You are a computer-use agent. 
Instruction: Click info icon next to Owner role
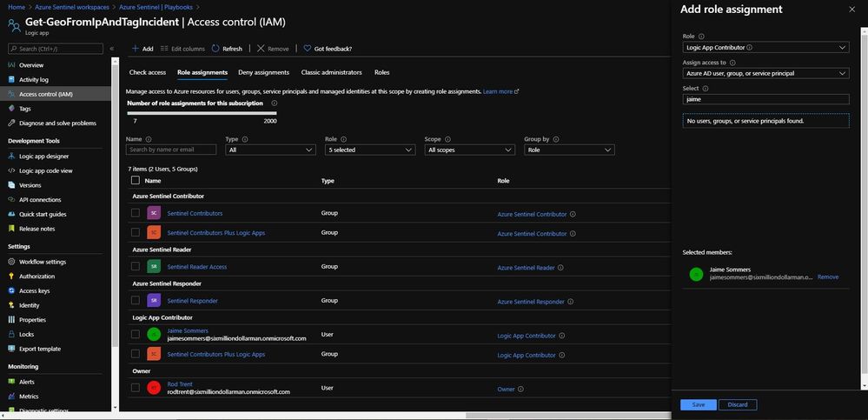pos(520,389)
